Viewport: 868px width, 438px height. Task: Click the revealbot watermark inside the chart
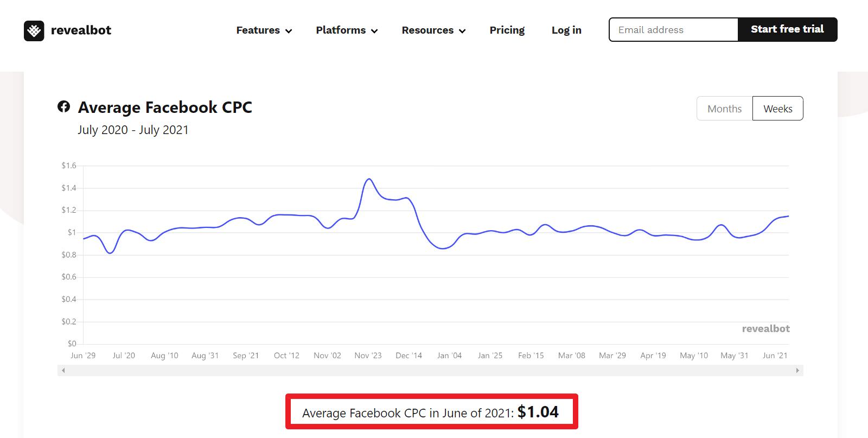point(765,328)
